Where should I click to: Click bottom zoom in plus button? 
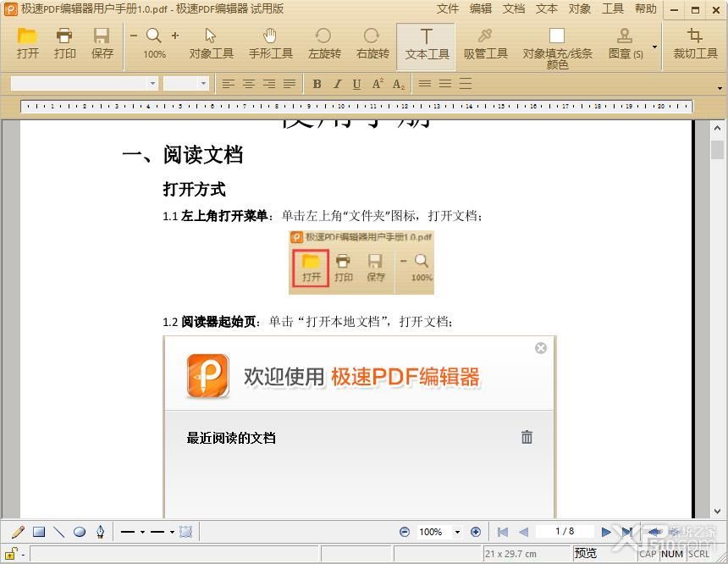tap(476, 532)
